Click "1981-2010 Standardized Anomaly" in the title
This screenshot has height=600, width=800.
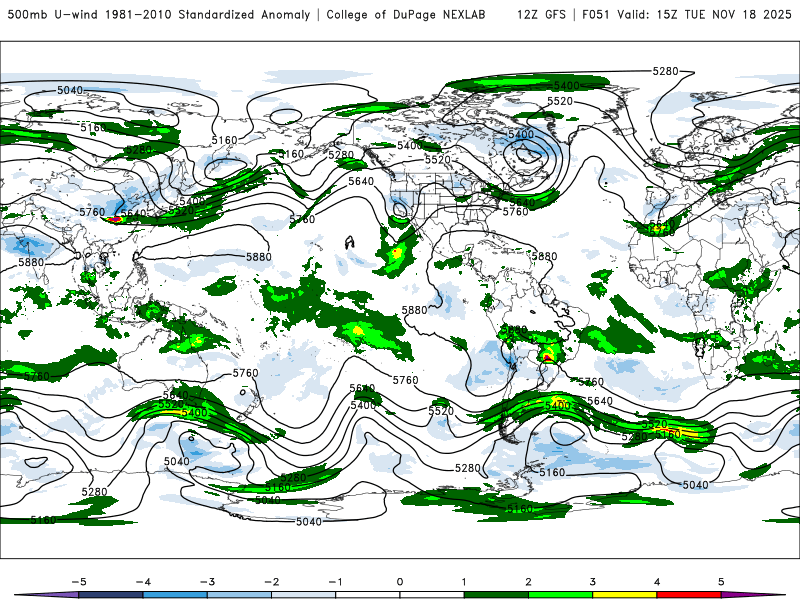(x=208, y=14)
